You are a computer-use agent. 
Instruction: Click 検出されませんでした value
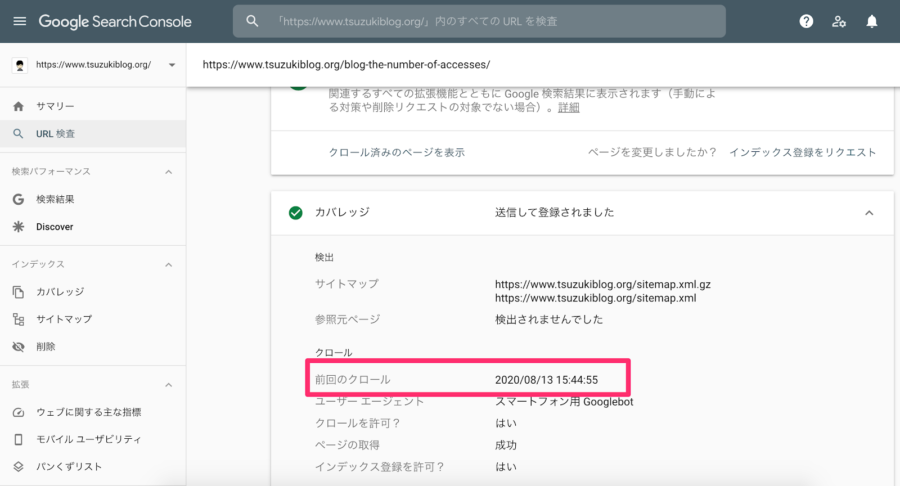(x=549, y=320)
